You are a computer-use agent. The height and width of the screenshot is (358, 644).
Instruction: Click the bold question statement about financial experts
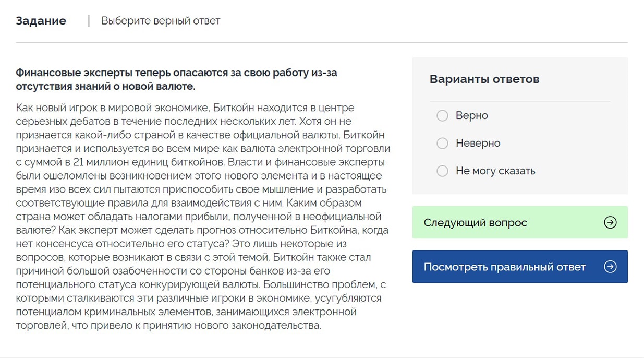177,79
